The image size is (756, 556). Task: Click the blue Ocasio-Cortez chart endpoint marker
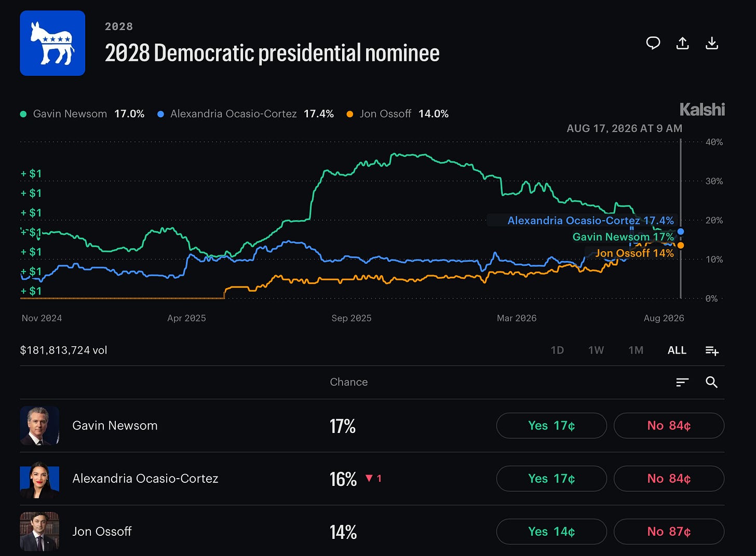pos(681,232)
